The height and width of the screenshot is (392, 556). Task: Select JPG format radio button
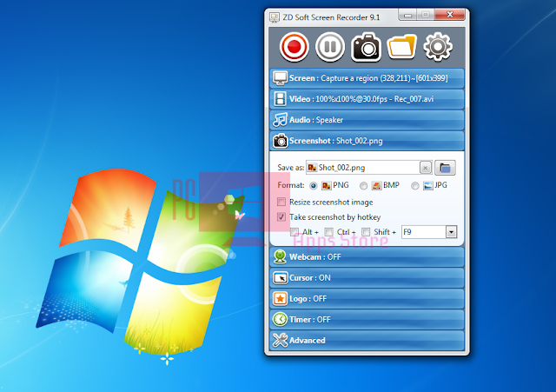click(x=415, y=185)
